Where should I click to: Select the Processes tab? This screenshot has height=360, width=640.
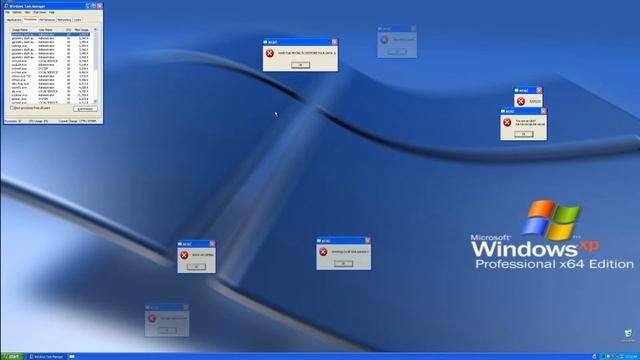30,19
